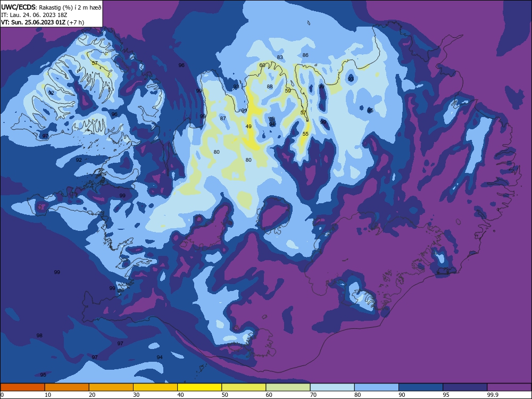Select the light blue 80–90 legend swatch
Image resolution: width=532 pixels, height=399 pixels.
[377, 387]
